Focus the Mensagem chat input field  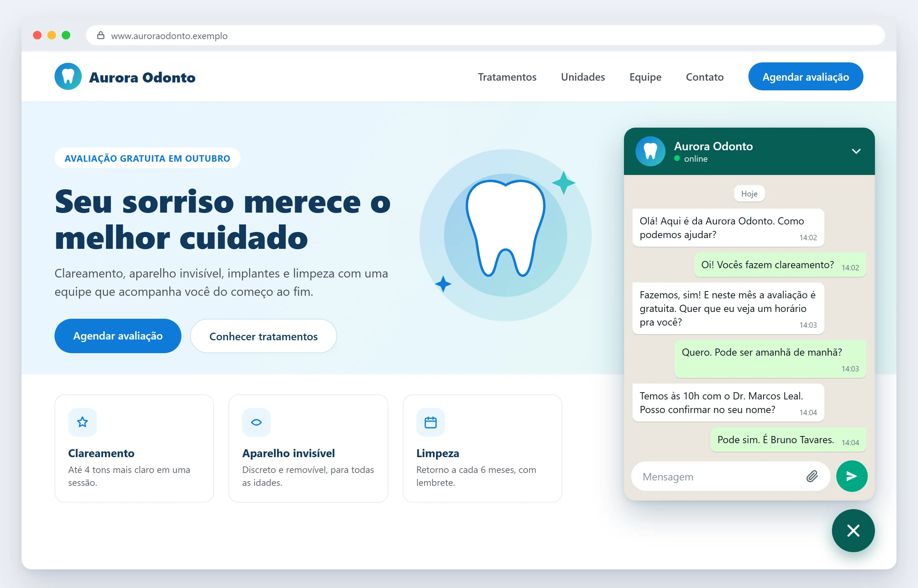(x=730, y=476)
